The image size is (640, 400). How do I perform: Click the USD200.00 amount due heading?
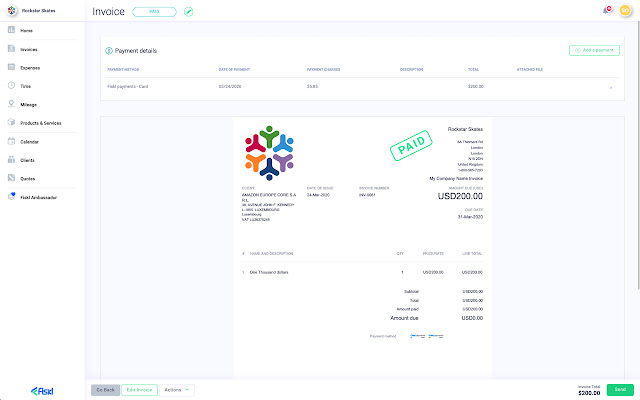(x=460, y=196)
